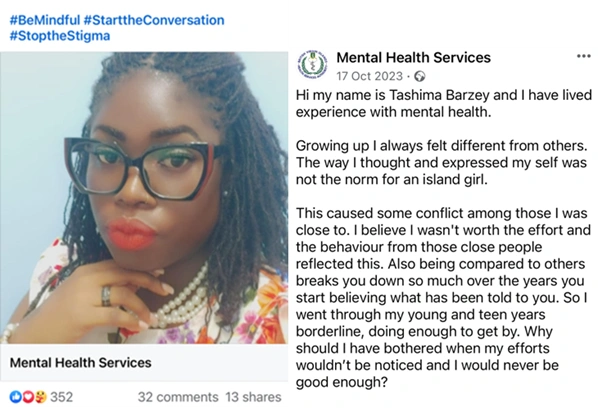
Task: Click the 'This caused some conflict' paragraph
Action: (x=443, y=297)
